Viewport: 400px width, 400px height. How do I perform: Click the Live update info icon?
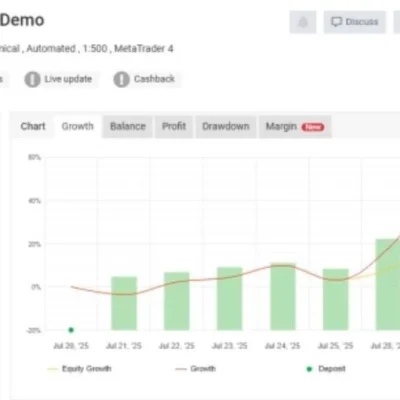point(32,79)
